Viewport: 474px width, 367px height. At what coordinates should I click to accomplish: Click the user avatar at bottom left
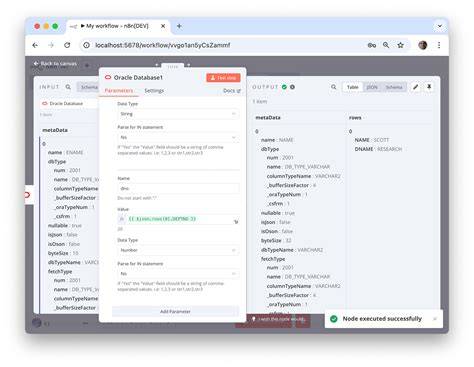pos(37,322)
